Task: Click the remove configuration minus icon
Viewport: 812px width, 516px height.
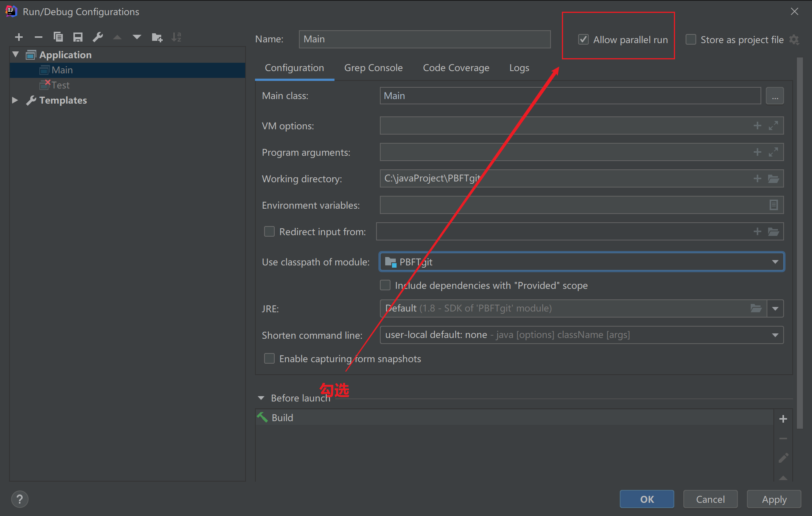Action: click(38, 37)
